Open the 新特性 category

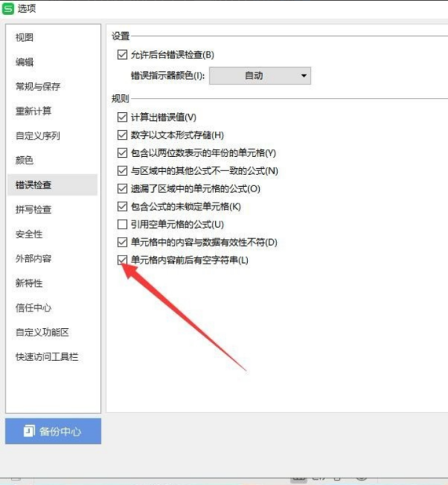[52, 283]
